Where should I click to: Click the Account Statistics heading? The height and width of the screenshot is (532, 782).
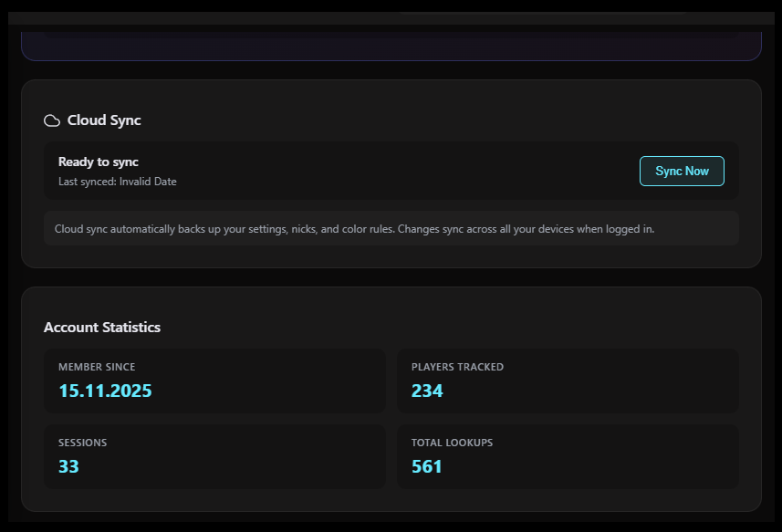[x=102, y=327]
